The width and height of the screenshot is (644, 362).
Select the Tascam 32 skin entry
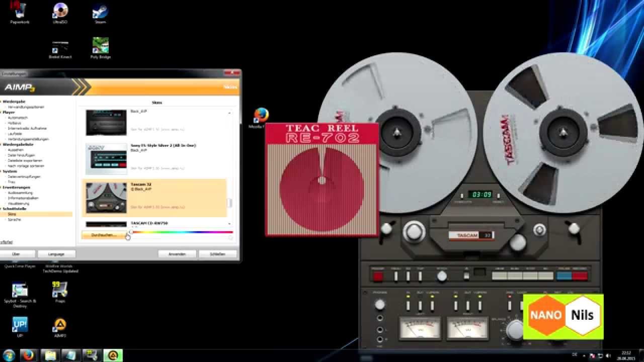154,198
